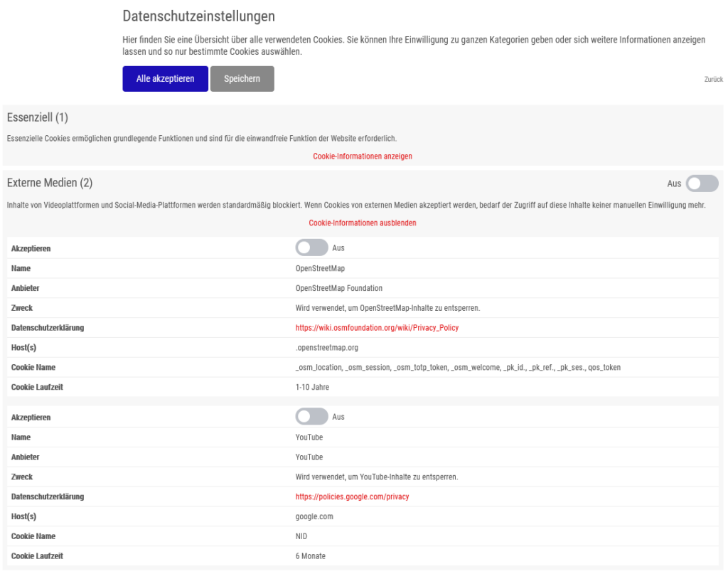Select the NID cookie name value
Image resolution: width=728 pixels, height=574 pixels.
click(301, 536)
